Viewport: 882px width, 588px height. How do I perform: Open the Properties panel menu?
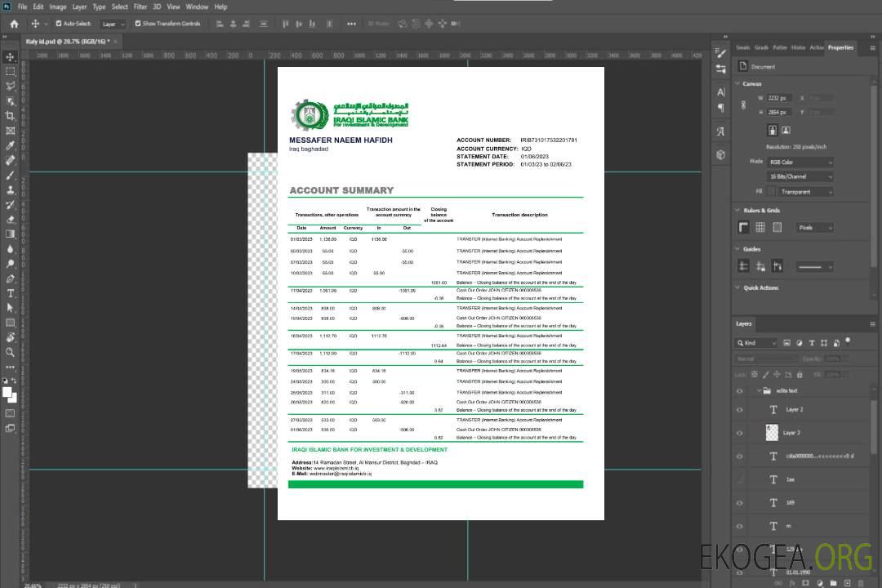pyautogui.click(x=872, y=48)
